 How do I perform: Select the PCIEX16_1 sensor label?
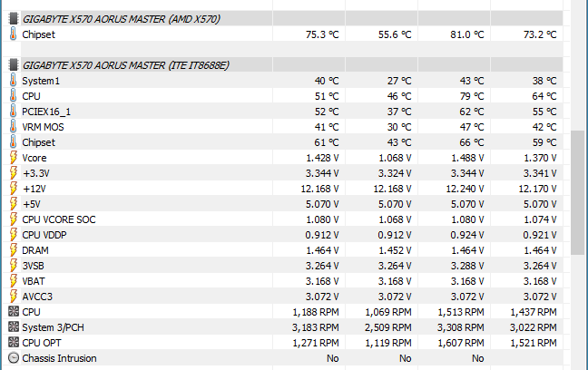(46, 112)
